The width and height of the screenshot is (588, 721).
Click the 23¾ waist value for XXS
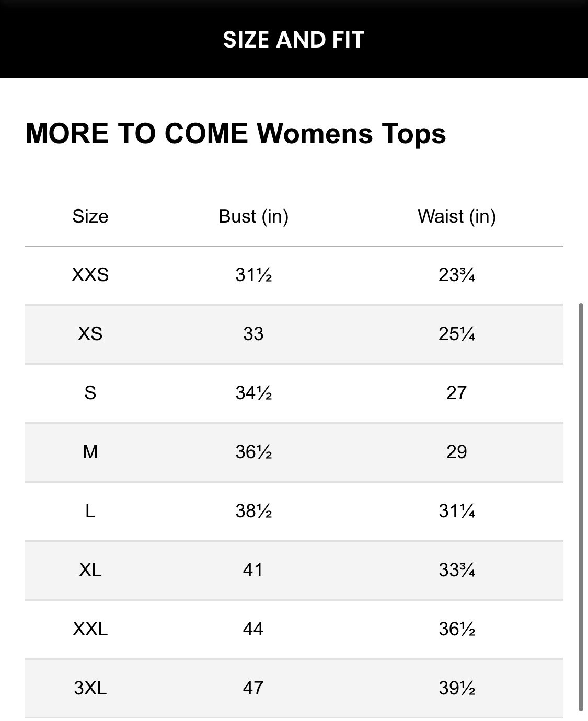pos(456,274)
